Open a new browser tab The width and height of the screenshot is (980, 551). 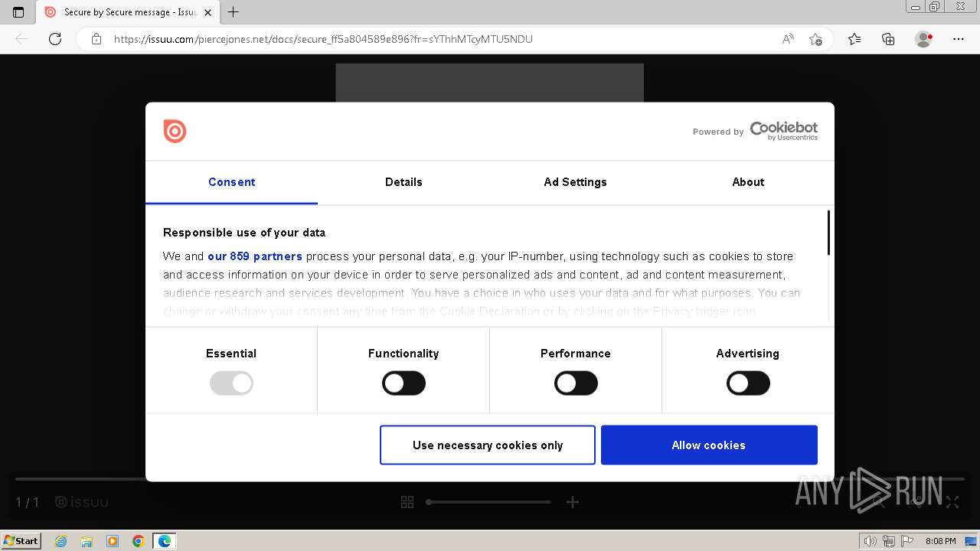(x=234, y=12)
